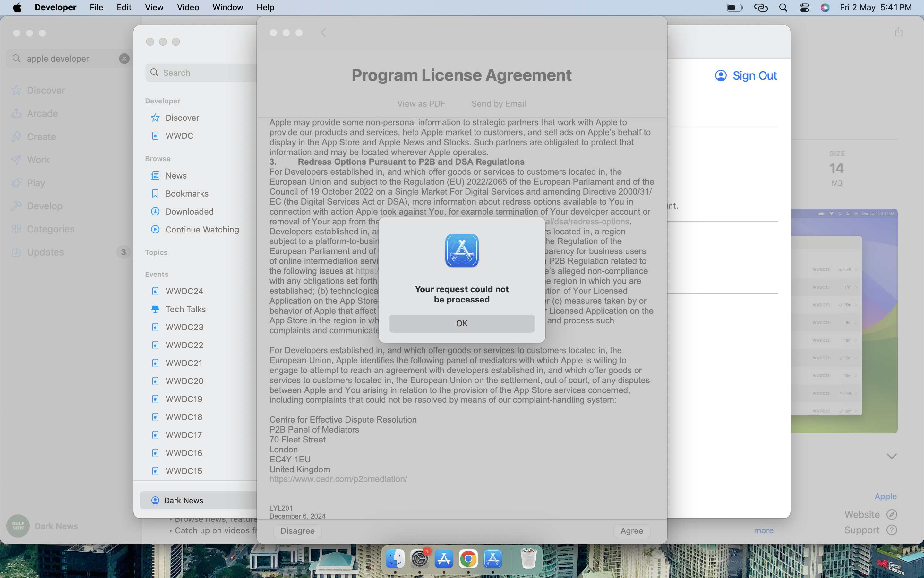The image size is (924, 578).
Task: Open Google Chrome from the Dock
Action: tap(468, 559)
